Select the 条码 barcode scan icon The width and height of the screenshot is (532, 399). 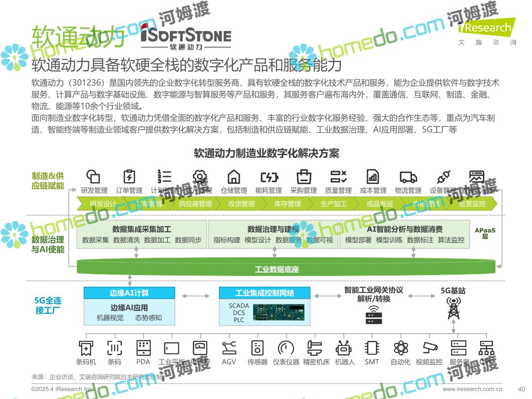114,348
